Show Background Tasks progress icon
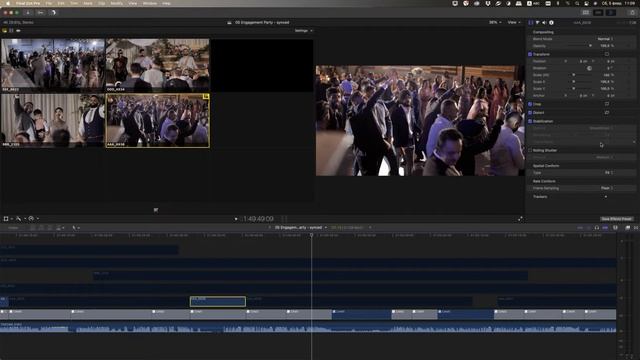 click(x=53, y=13)
